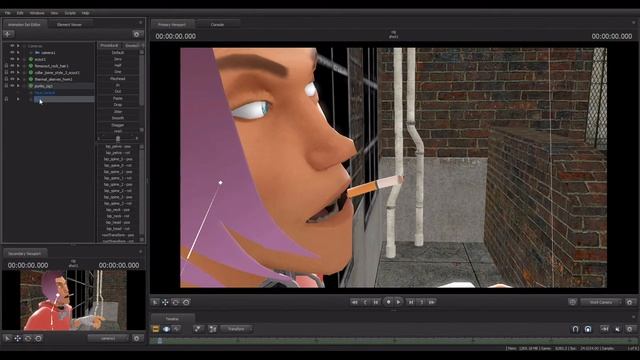Apply the Smooth preset
The image size is (640, 360).
[x=118, y=118]
